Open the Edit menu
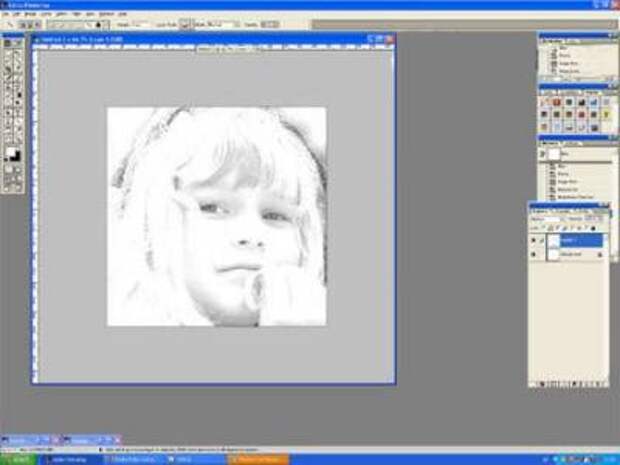Screen dimensions: 620x465 click(17, 14)
